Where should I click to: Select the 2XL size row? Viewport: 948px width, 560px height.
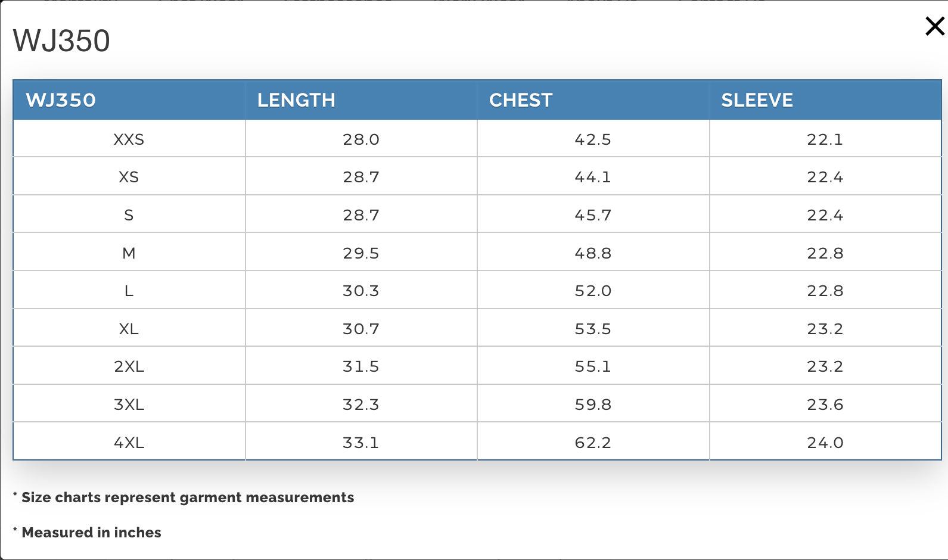coord(129,366)
